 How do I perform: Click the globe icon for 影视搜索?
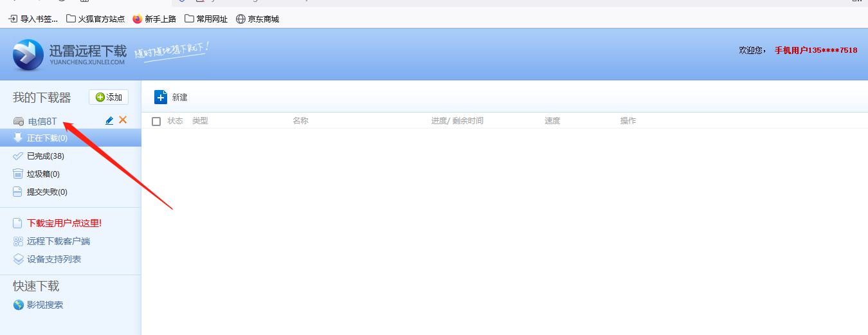tap(19, 305)
